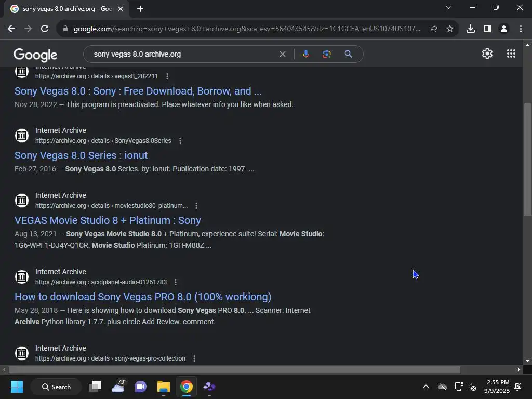Open the tab search chevron
The image size is (532, 399).
tap(448, 7)
